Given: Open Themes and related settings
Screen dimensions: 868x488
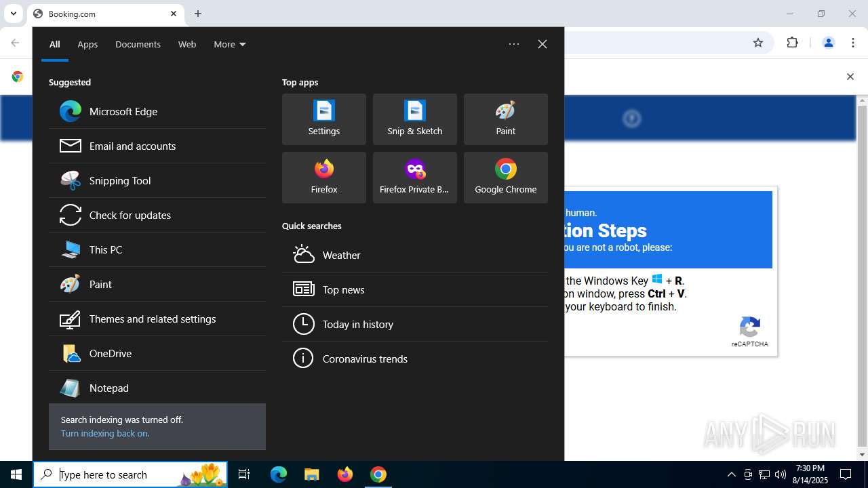Looking at the screenshot, I should pos(157,319).
